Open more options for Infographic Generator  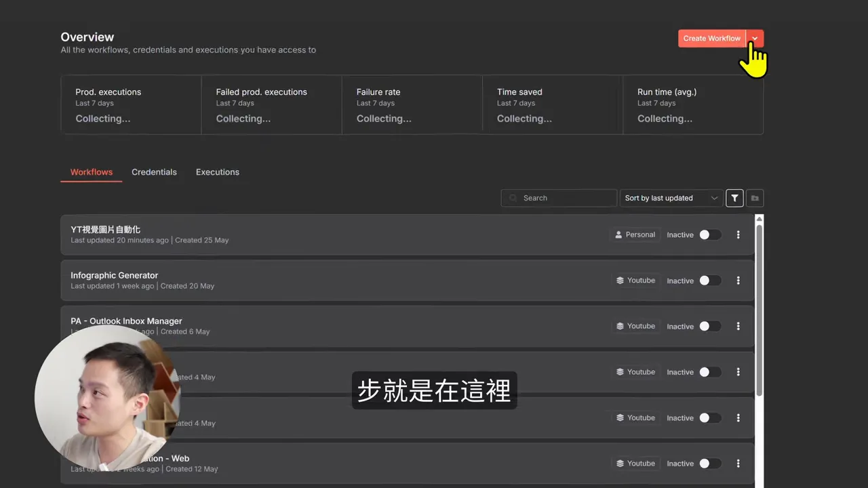pos(738,281)
